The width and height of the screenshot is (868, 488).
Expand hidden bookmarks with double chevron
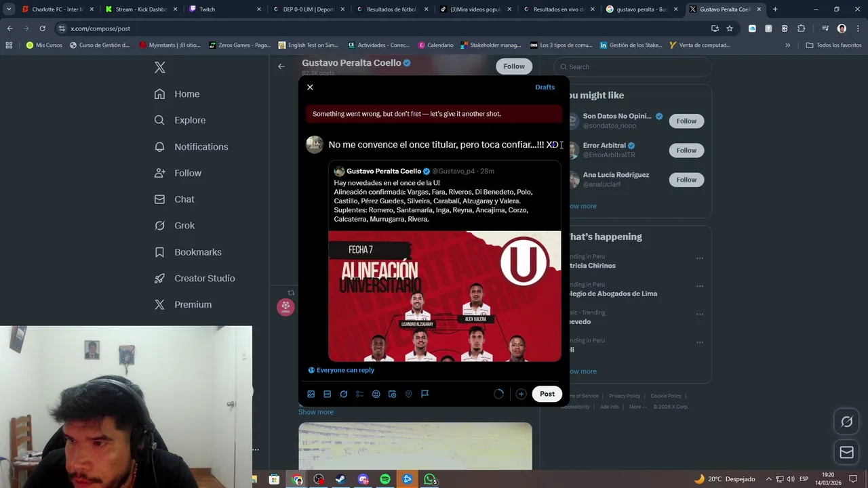[x=787, y=45]
